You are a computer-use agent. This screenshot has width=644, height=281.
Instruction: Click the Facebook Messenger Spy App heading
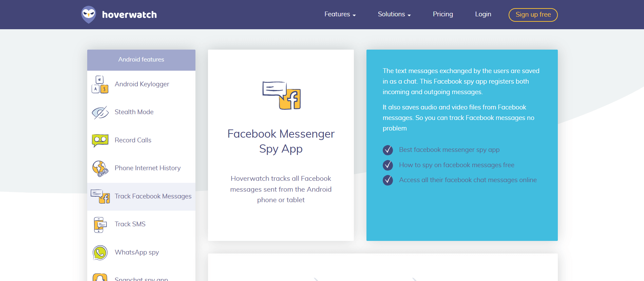coord(281,141)
